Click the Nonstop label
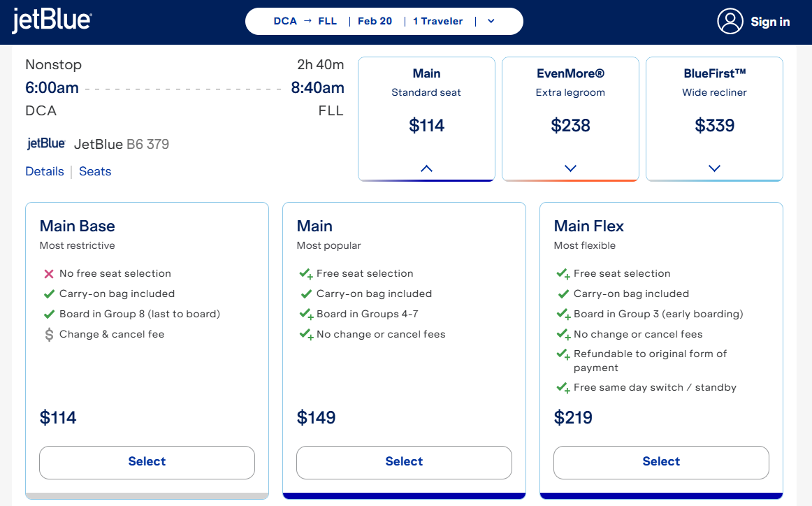The image size is (812, 506). [x=54, y=65]
